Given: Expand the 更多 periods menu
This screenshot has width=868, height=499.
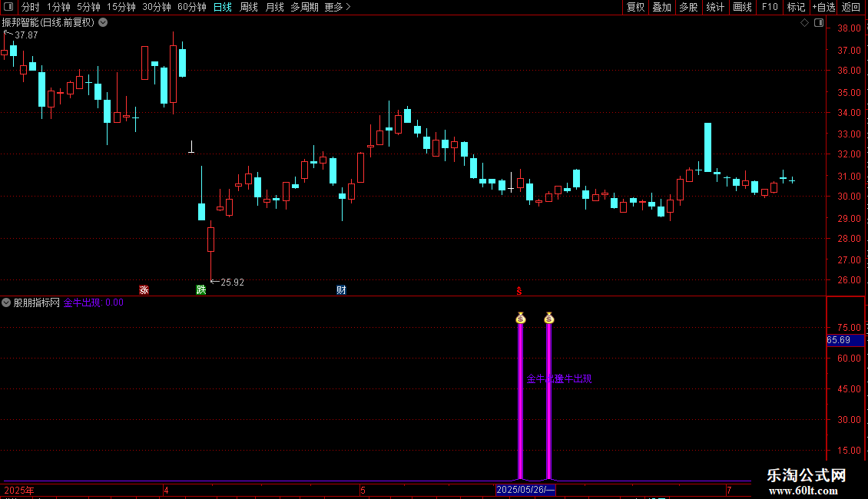Looking at the screenshot, I should click(337, 7).
